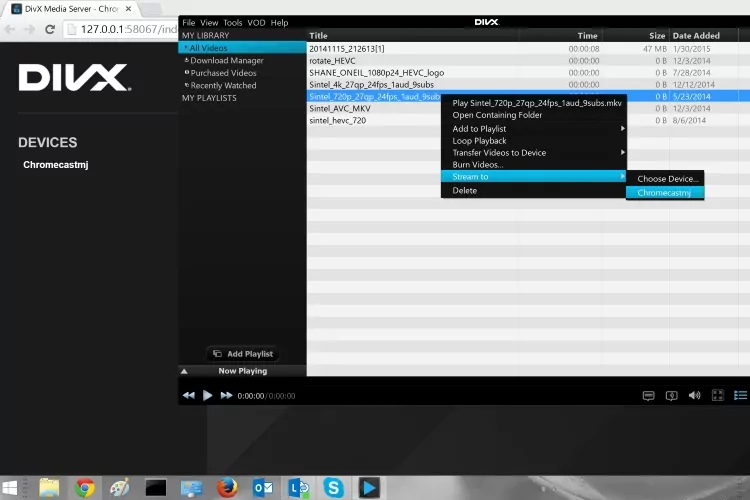
Task: Mute using the volume speaker icon
Action: click(694, 395)
